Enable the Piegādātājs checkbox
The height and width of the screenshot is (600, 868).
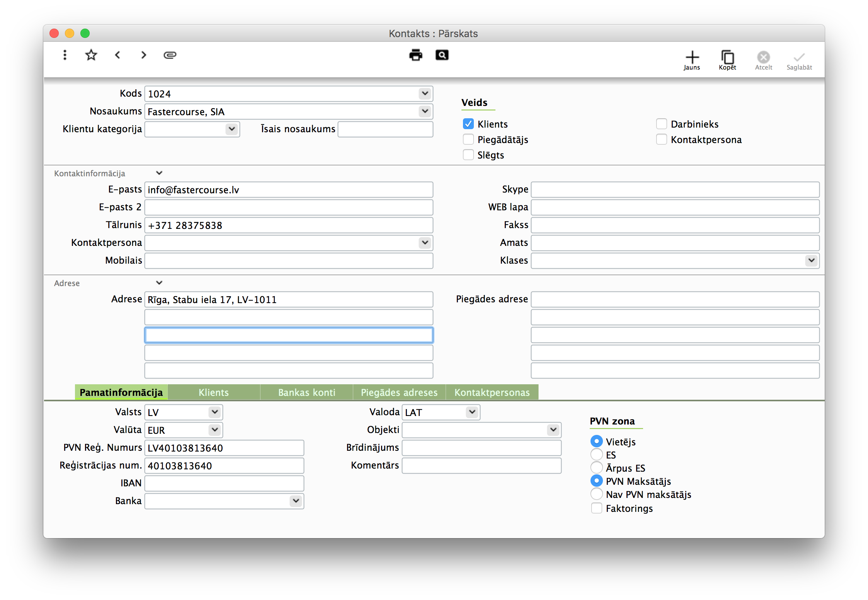(x=468, y=139)
